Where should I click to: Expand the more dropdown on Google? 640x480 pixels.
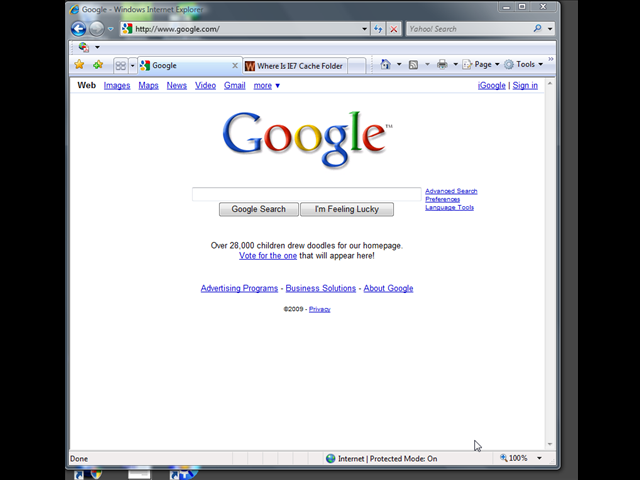(x=267, y=85)
